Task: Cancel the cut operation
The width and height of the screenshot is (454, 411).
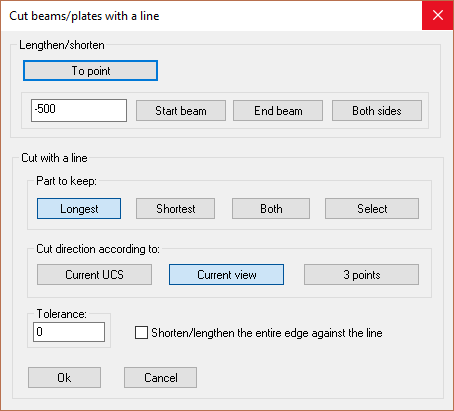Action: [160, 378]
